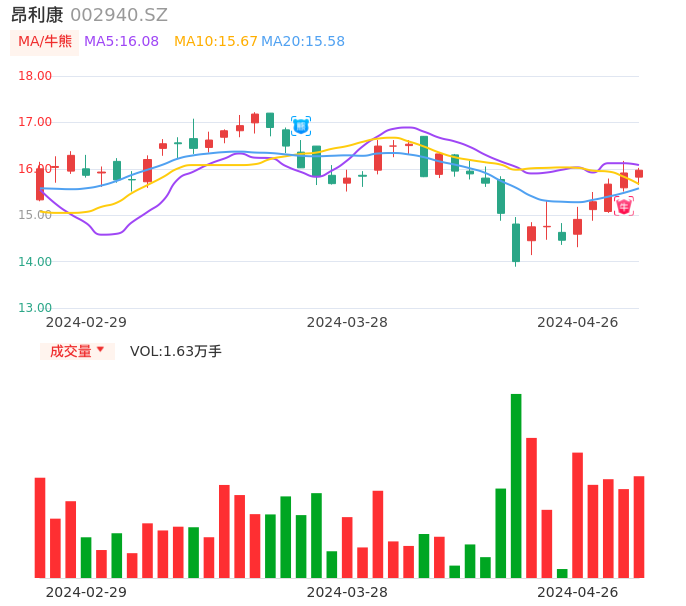
Task: Click the 18.00 price axis label
Action: [x=35, y=76]
